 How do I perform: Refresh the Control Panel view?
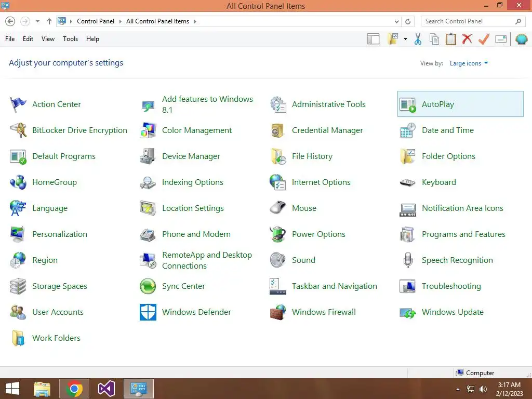tap(408, 21)
